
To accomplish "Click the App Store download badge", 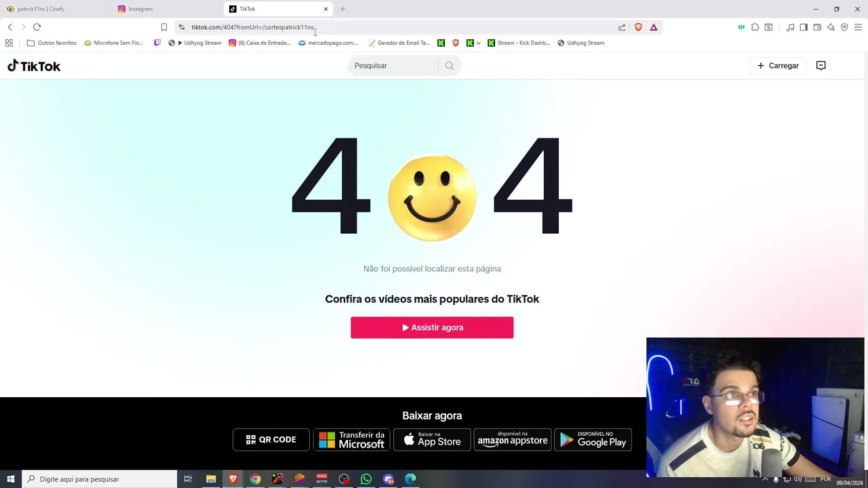I will pos(432,439).
